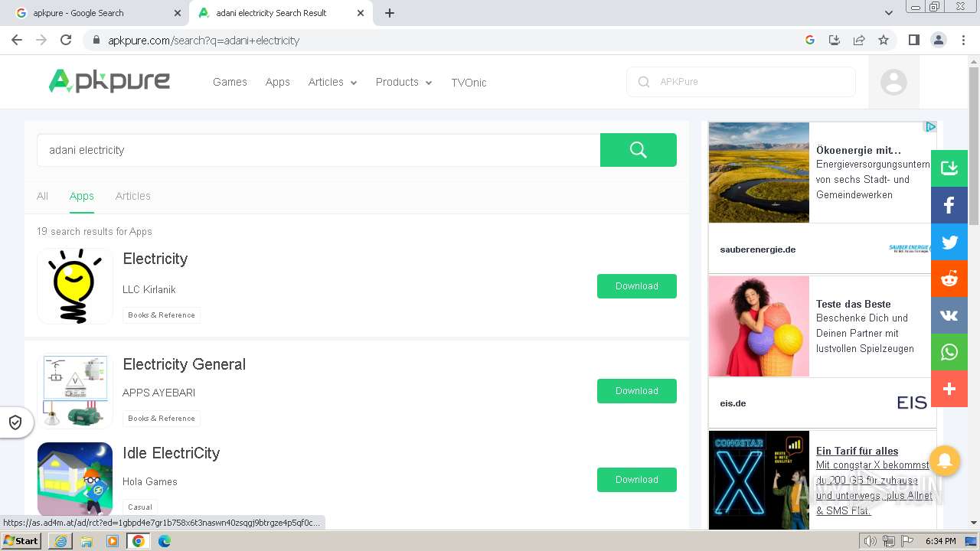Open the Electricity General app icon
Screen dimensions: 980x551
(x=75, y=391)
